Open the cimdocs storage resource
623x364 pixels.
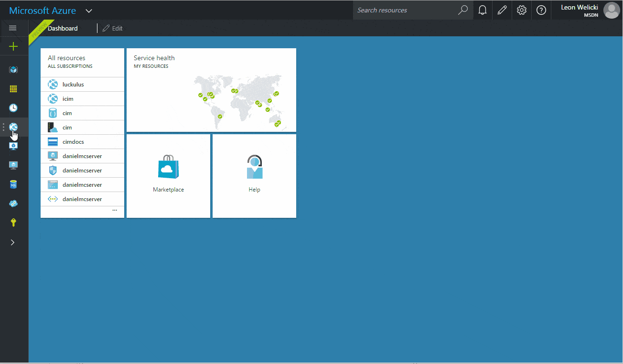(x=82, y=142)
